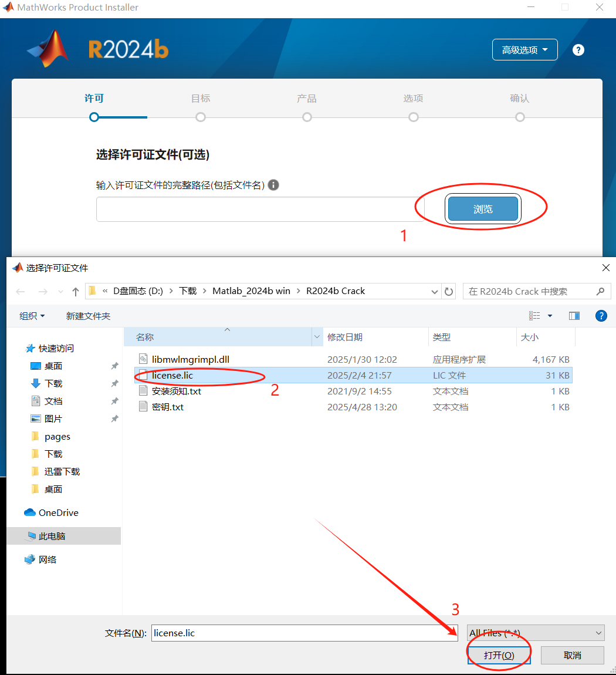Toggle the preview pane icon
Screen dimensions: 616x675
[x=574, y=316]
